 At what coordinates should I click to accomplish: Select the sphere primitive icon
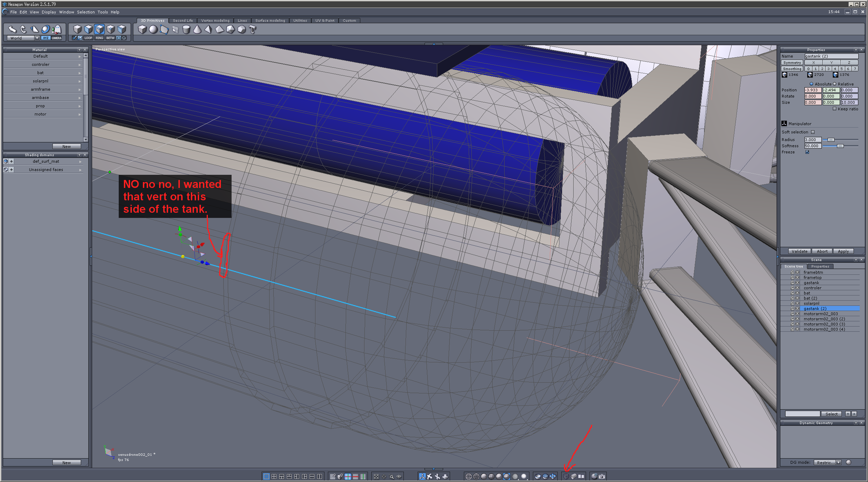153,30
